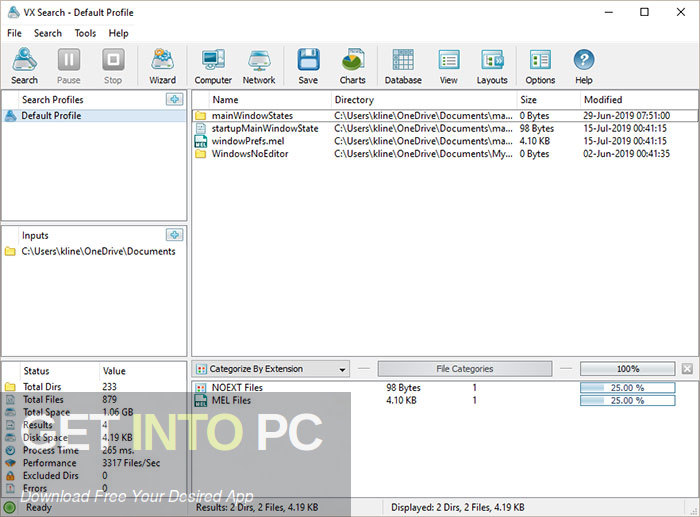
Task: Click the 4.10 KB size of windowPrefs.mel
Action: pyautogui.click(x=534, y=141)
